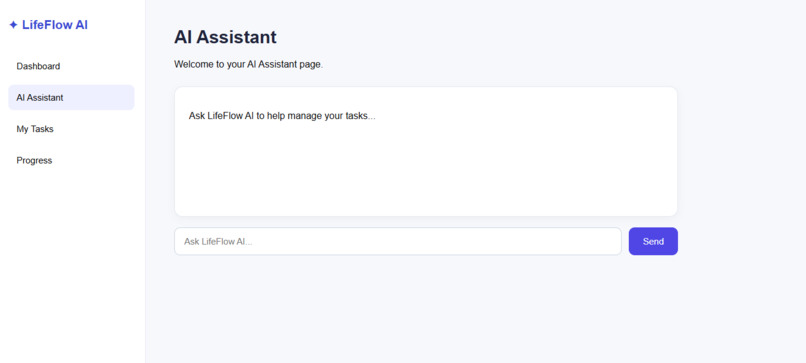Viewport: 806px width, 363px height.
Task: Go to My Tasks in sidebar
Action: pos(71,129)
